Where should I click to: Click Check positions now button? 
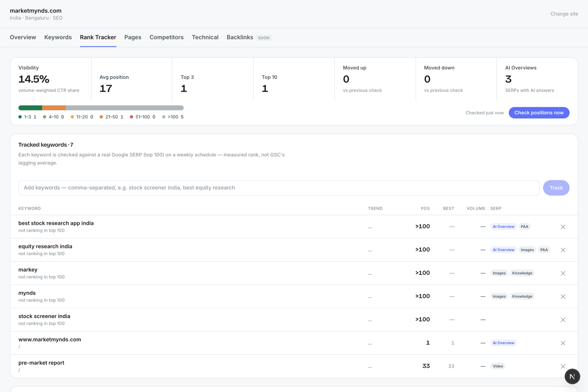pos(539,113)
